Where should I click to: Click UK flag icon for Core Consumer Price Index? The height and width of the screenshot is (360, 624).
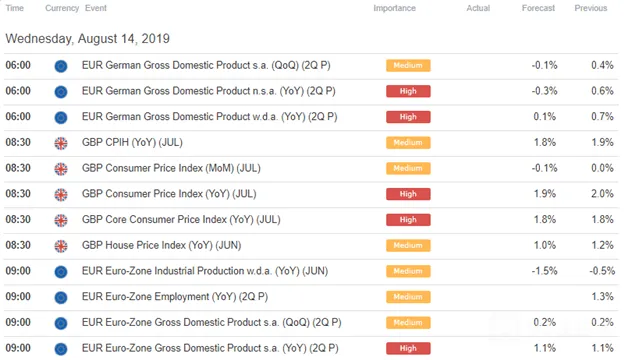61,220
